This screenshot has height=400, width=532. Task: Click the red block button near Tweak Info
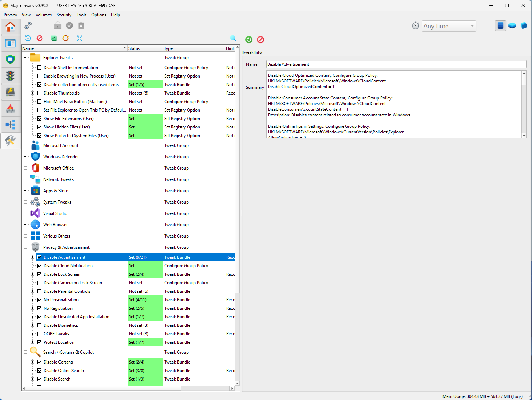tap(261, 40)
